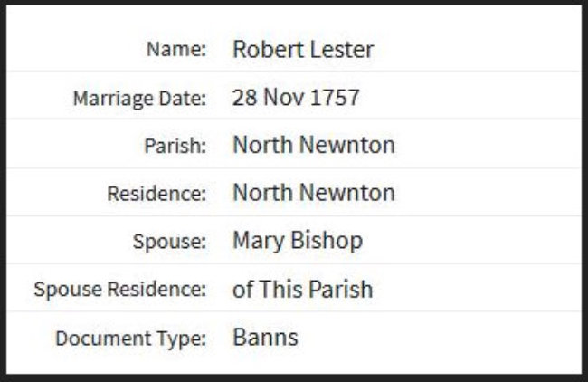Click the document type value Banns
Image resolution: width=588 pixels, height=382 pixels.
pyautogui.click(x=265, y=337)
